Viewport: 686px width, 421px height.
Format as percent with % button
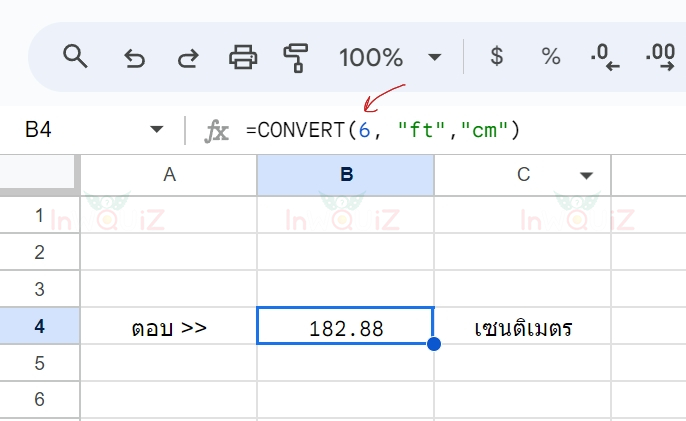tap(551, 57)
